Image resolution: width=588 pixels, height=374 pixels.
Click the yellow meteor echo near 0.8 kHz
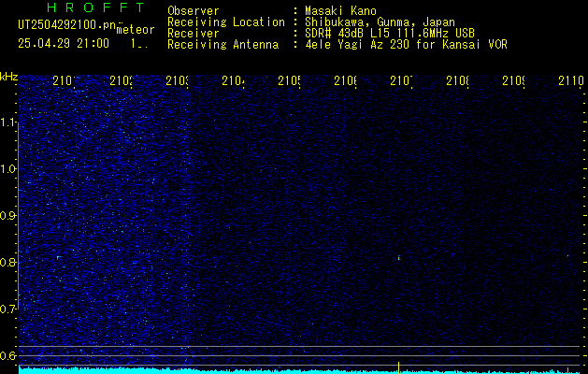[x=398, y=258]
